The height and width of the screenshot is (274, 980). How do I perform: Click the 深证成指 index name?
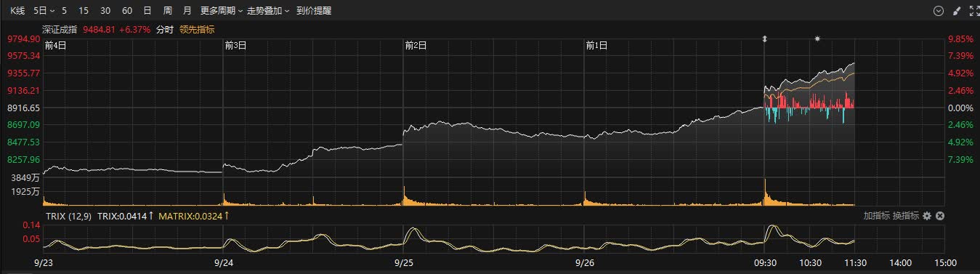coord(60,29)
